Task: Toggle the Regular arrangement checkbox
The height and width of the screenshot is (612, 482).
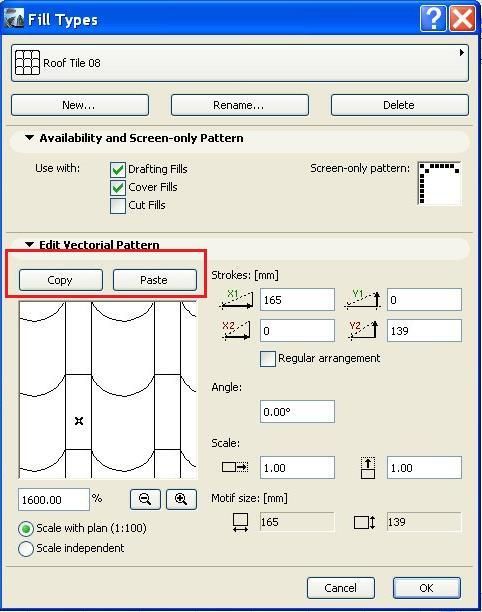Action: (268, 358)
